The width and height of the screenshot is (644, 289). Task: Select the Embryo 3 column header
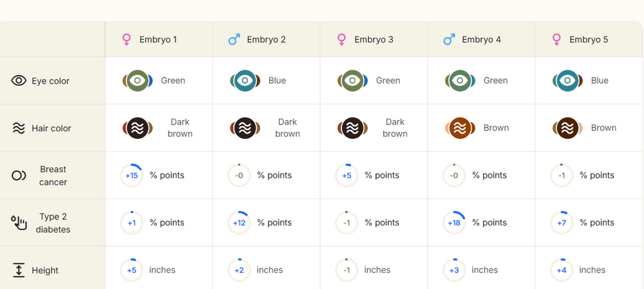point(374,40)
